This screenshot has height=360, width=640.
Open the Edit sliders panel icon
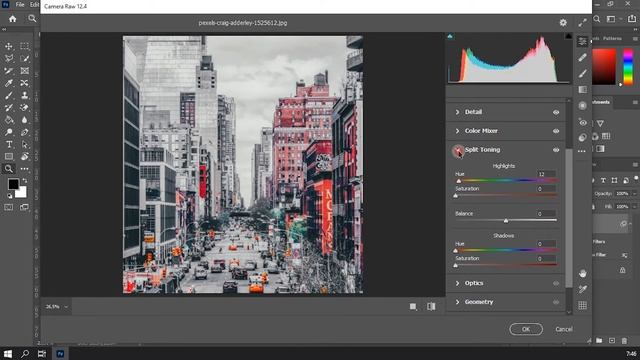(582, 41)
